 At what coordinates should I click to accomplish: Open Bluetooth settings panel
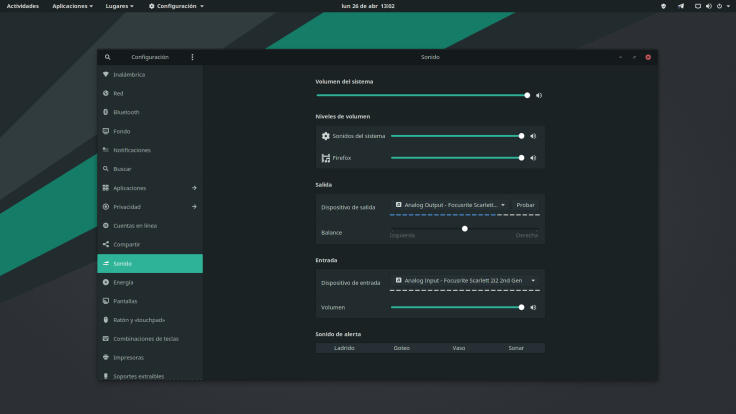tap(126, 112)
